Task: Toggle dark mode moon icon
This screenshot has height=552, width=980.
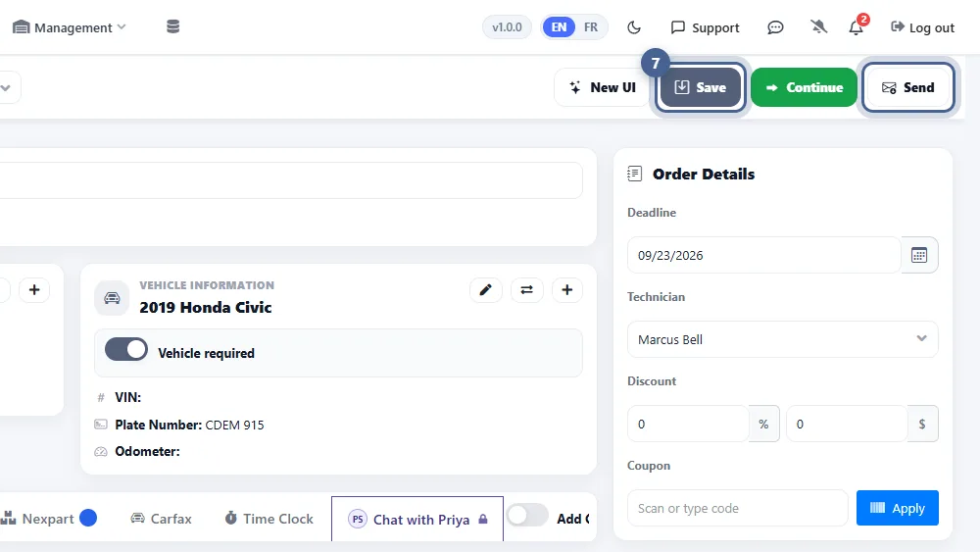Action: (x=634, y=27)
